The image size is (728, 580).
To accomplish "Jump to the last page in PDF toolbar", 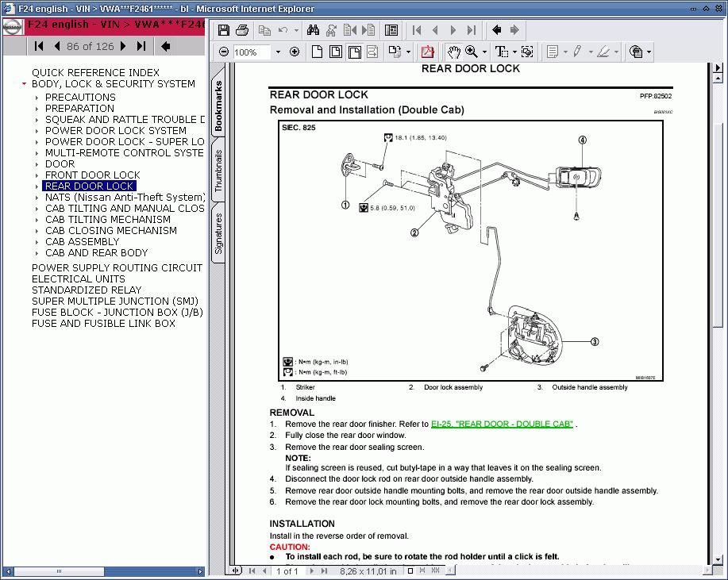I will pyautogui.click(x=472, y=30).
